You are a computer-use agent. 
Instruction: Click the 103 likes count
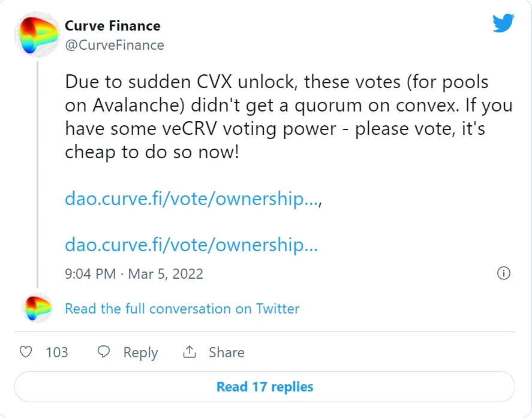57,352
